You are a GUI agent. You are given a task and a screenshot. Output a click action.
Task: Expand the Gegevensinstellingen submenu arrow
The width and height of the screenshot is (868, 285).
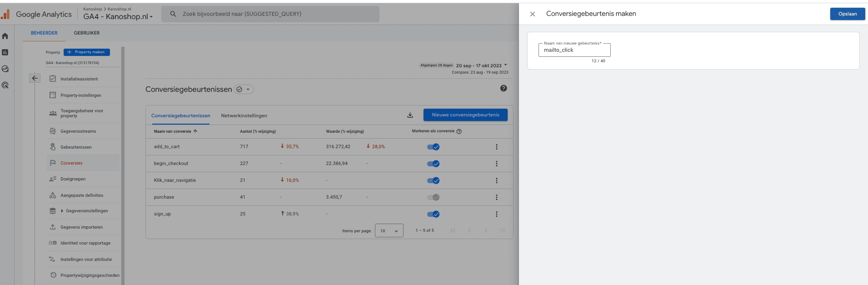click(x=62, y=211)
